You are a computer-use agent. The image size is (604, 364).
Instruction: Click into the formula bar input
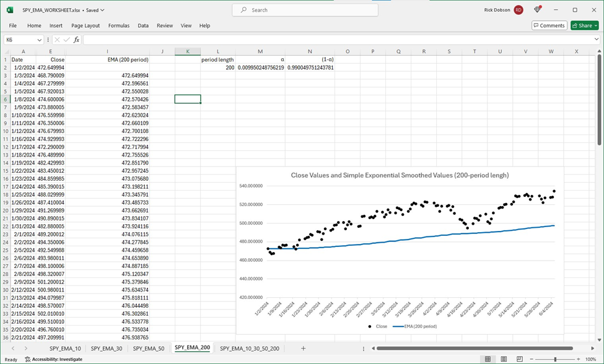pos(338,40)
